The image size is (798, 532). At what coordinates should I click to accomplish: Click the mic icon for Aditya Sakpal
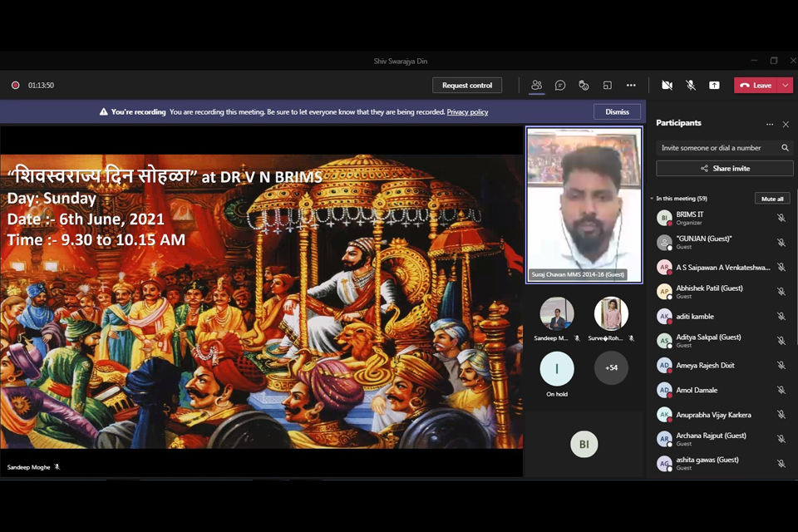(x=781, y=341)
